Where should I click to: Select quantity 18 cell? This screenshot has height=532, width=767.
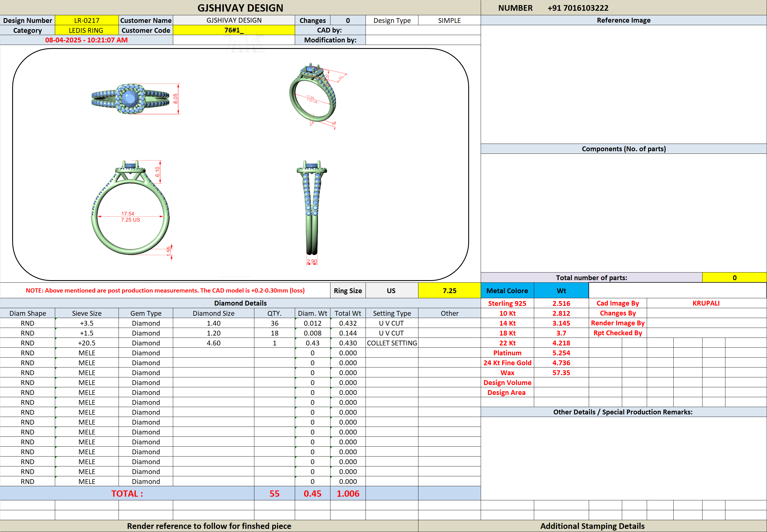(274, 333)
